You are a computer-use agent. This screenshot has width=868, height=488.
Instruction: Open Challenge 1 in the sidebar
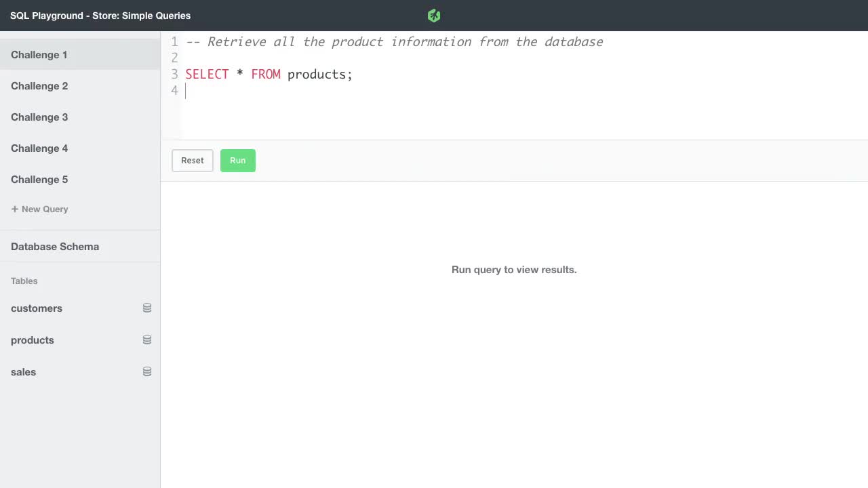(39, 55)
